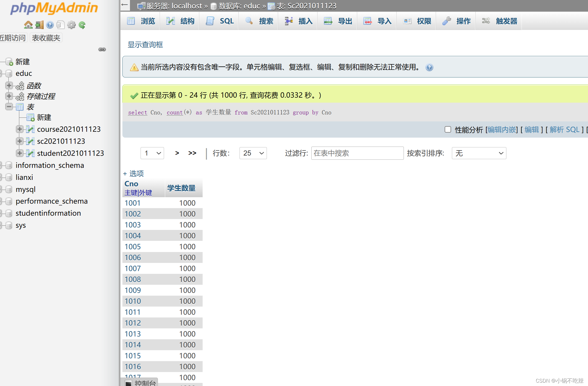Click the back arrow collapse icon
The height and width of the screenshot is (386, 588).
[x=125, y=5]
